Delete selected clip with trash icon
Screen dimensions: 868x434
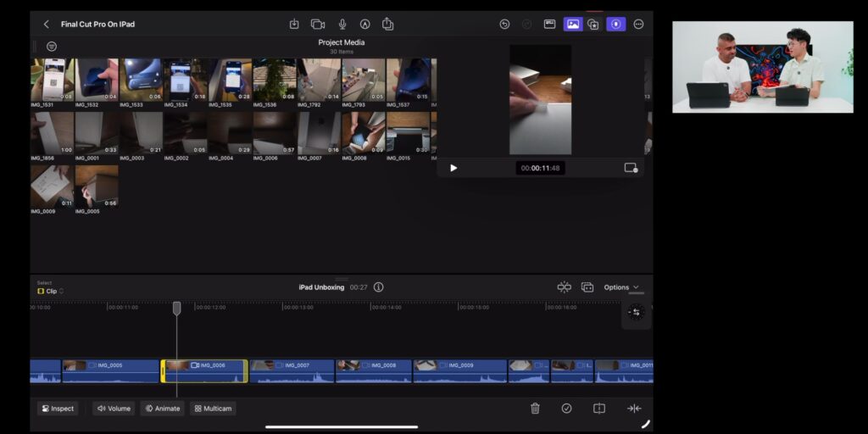(535, 408)
